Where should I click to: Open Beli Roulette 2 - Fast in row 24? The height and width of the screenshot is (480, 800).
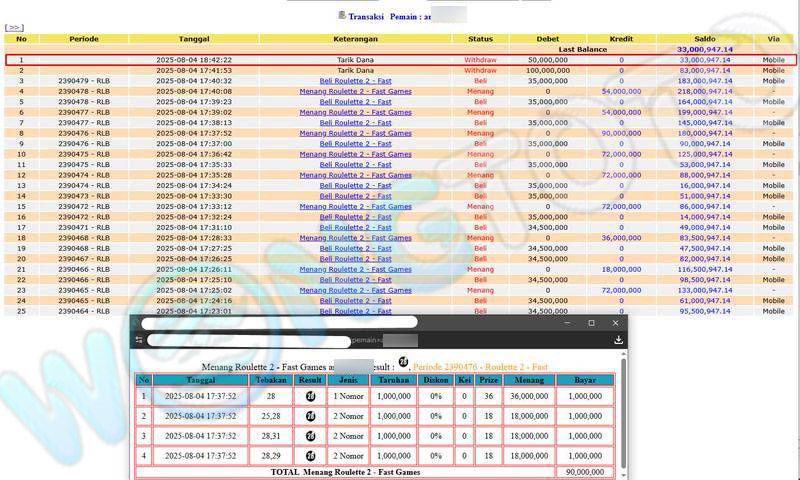point(356,300)
